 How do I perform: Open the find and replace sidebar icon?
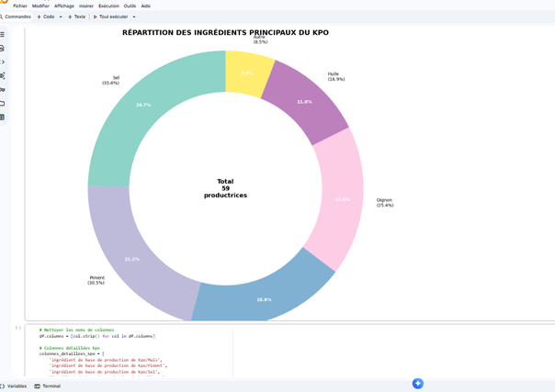(3, 49)
